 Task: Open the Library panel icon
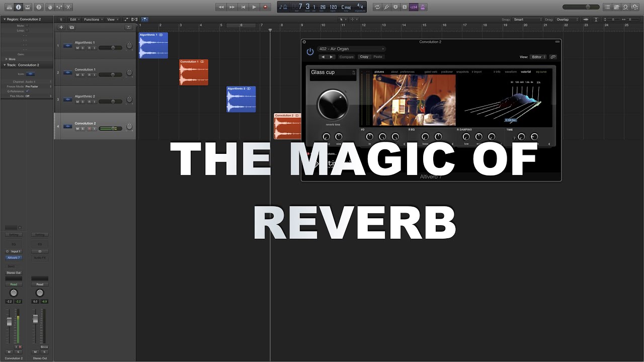pyautogui.click(x=9, y=7)
